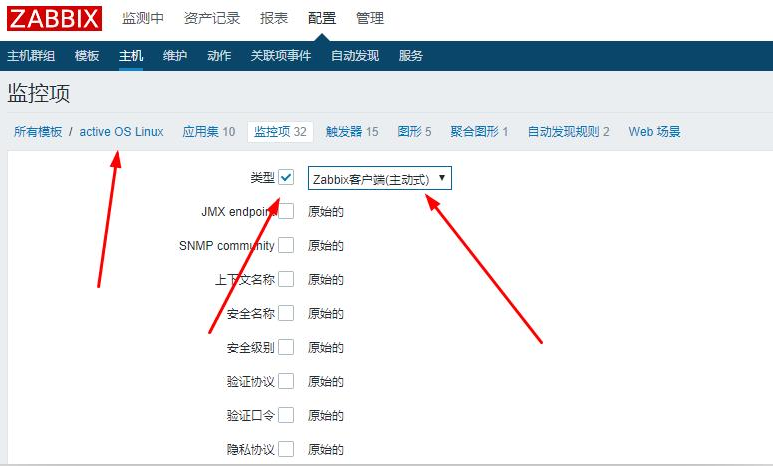The width and height of the screenshot is (773, 466).
Task: Select the 监控项 32 tab
Action: (280, 132)
